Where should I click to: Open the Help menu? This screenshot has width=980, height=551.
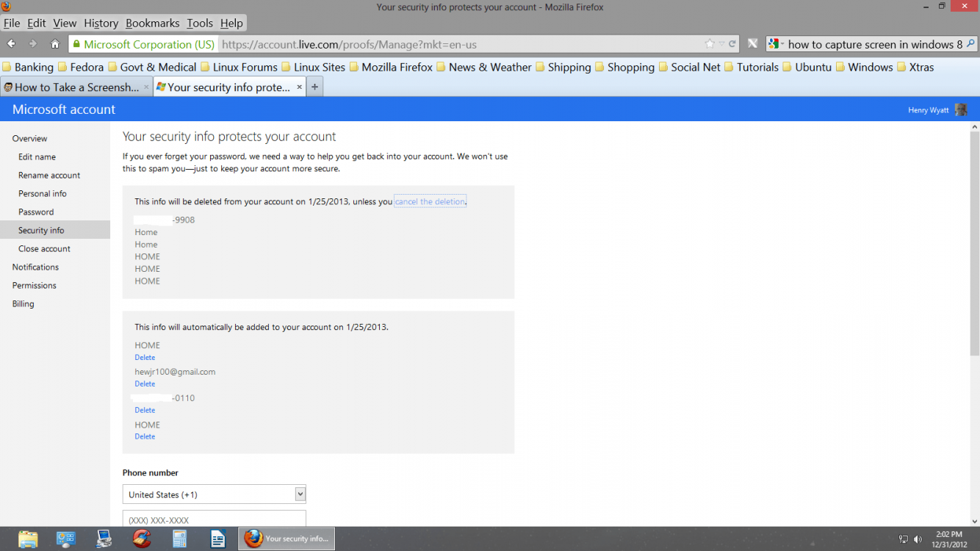[231, 24]
